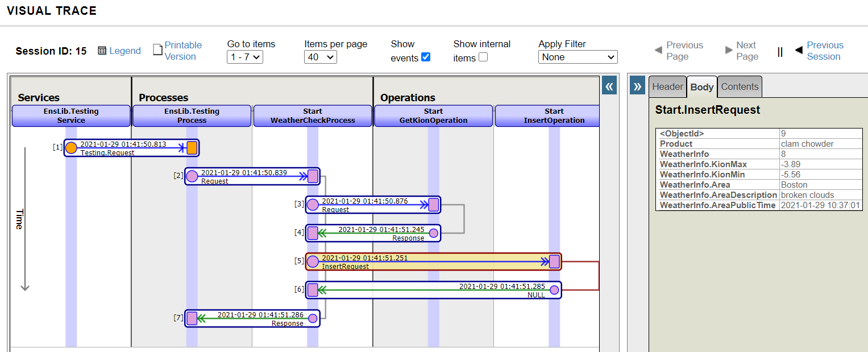Click the purple square target of message 4

(x=313, y=233)
